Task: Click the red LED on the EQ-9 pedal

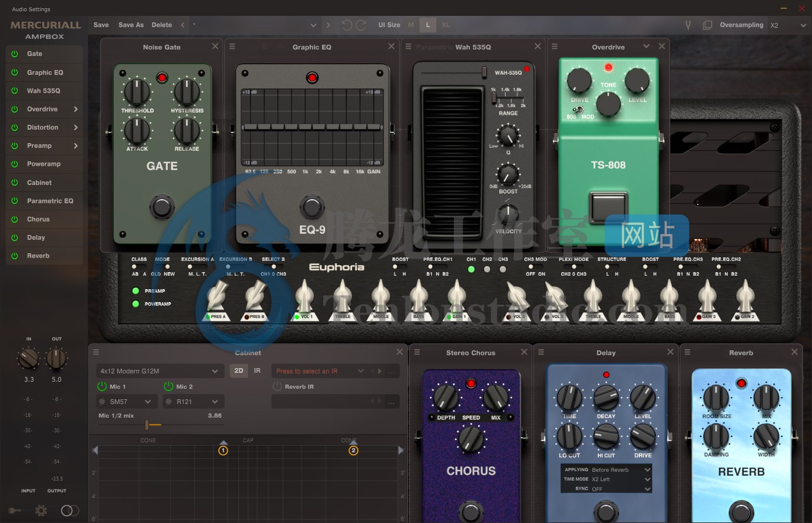Action: click(312, 78)
